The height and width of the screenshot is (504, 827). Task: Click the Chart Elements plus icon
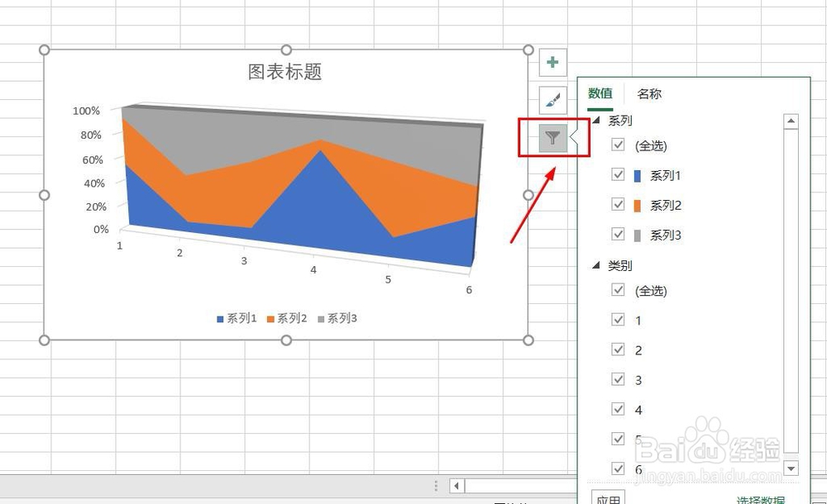click(x=552, y=62)
